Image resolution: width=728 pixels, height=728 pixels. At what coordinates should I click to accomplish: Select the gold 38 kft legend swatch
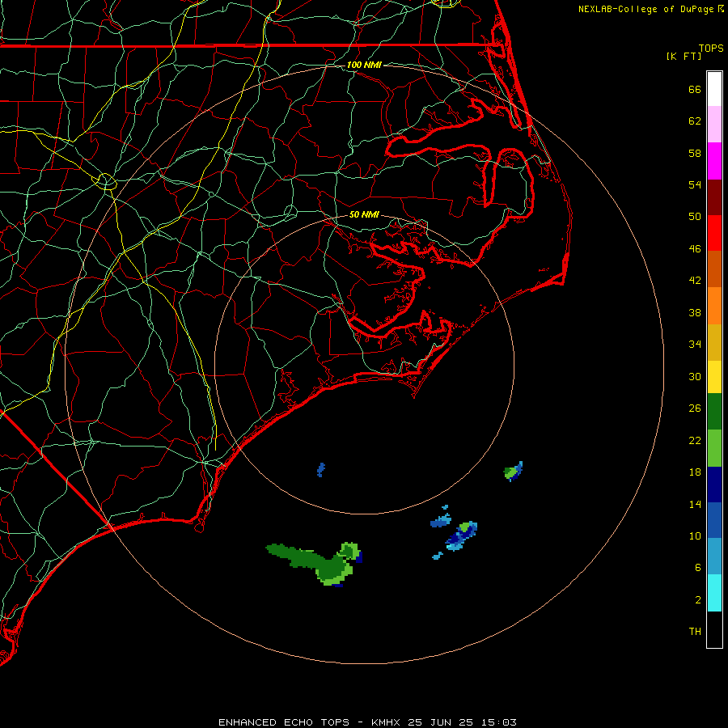714,343
